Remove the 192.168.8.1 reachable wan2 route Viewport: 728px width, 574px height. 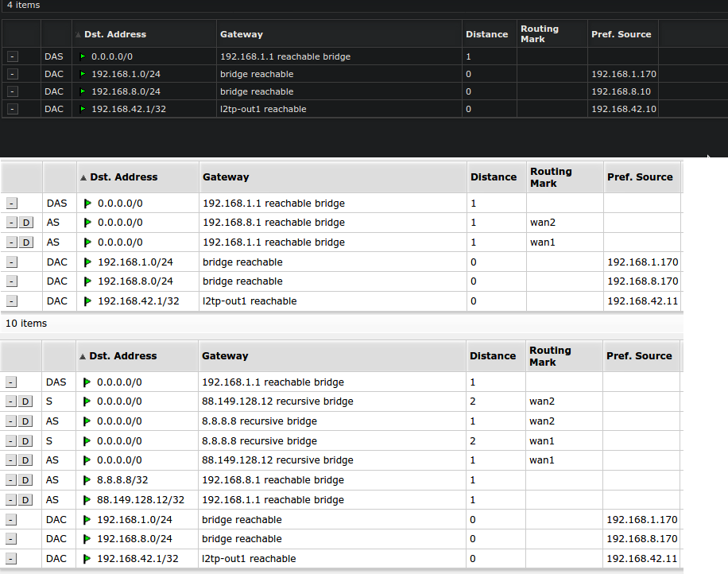click(x=12, y=223)
